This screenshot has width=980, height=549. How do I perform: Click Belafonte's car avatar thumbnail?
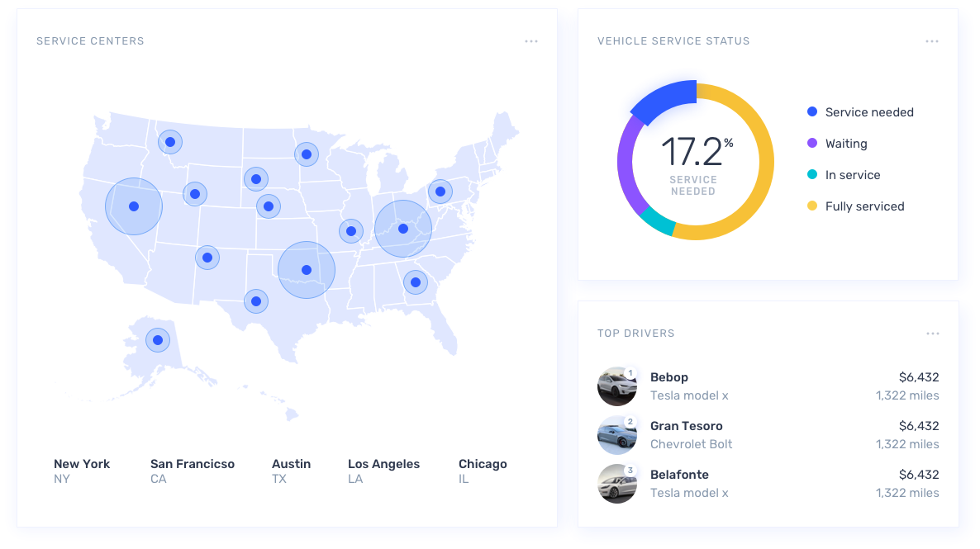617,484
